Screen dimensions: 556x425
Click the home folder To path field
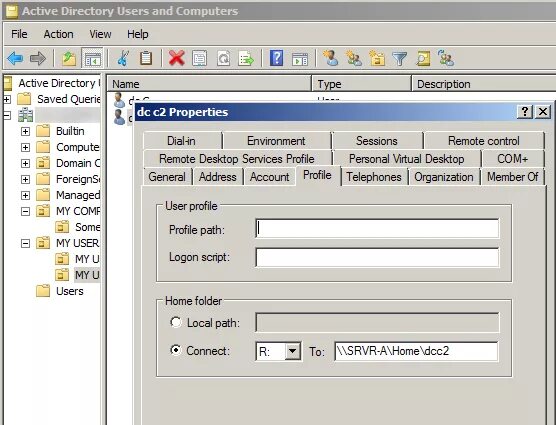(416, 351)
